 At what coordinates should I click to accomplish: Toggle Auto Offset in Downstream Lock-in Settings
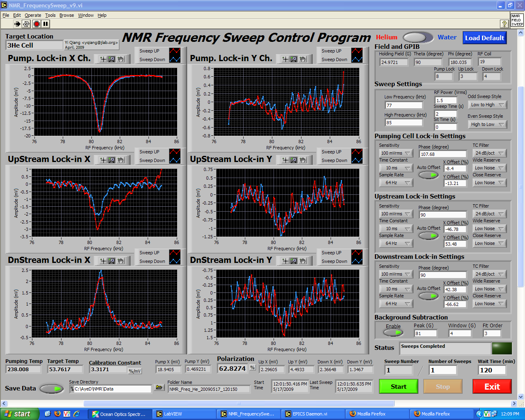click(x=428, y=296)
